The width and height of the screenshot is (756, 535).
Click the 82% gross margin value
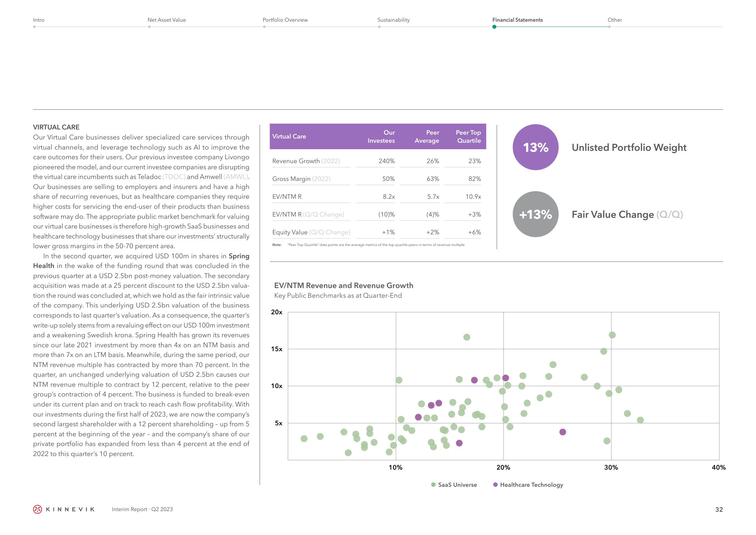click(474, 179)
